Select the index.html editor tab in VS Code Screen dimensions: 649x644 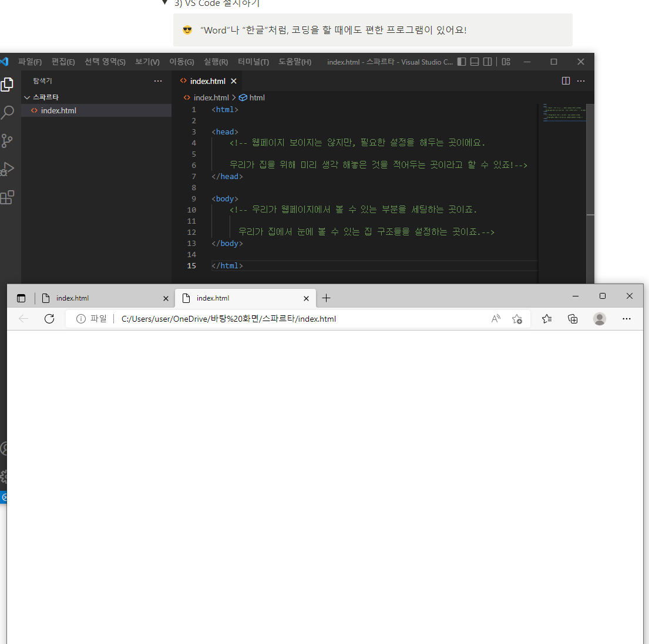point(207,81)
